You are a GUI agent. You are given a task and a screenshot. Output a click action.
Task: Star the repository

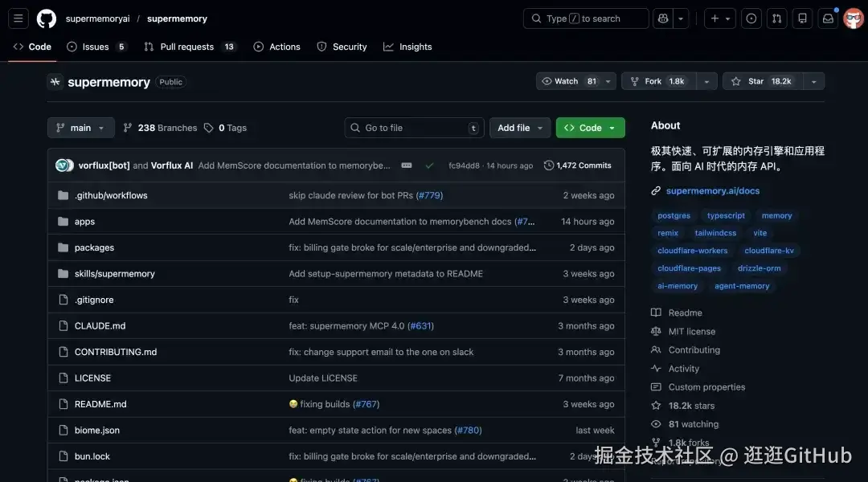[763, 81]
